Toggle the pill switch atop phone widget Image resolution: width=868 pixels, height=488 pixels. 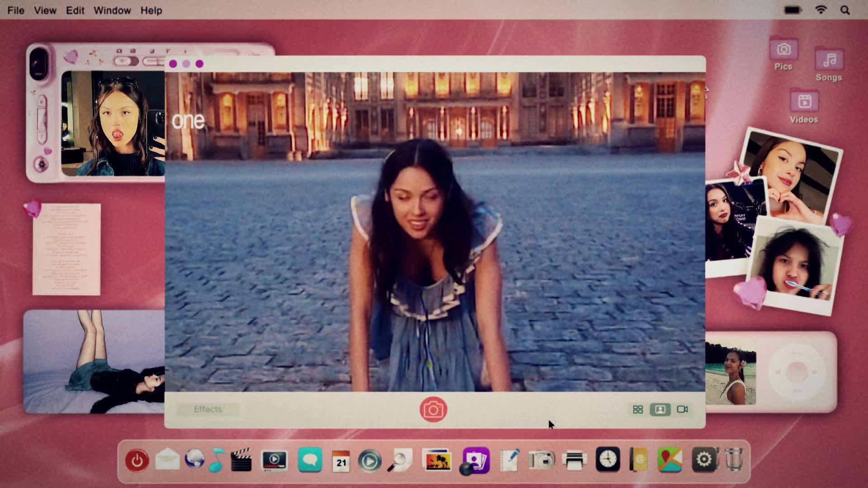click(126, 61)
